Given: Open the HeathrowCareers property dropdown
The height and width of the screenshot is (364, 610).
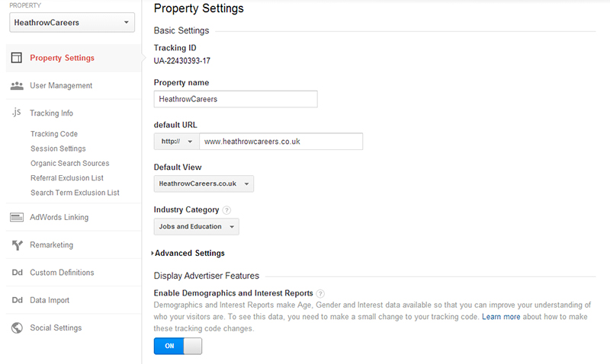Looking at the screenshot, I should (72, 23).
